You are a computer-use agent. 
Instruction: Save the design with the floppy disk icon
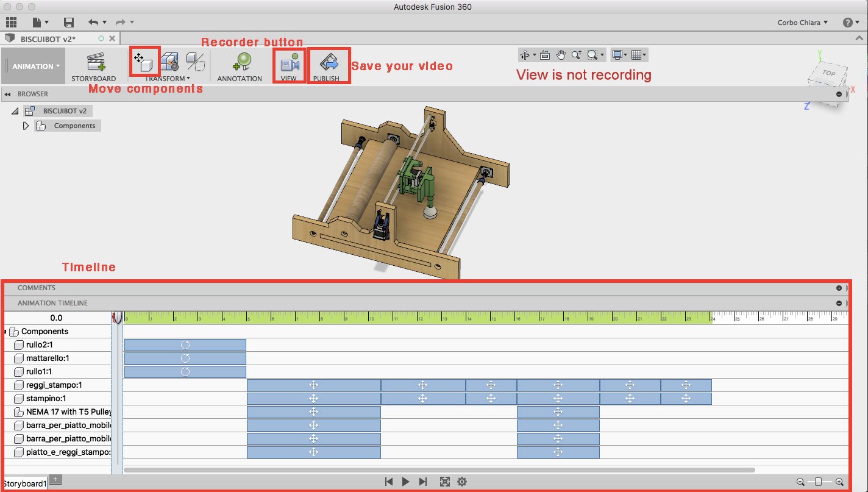(x=69, y=23)
